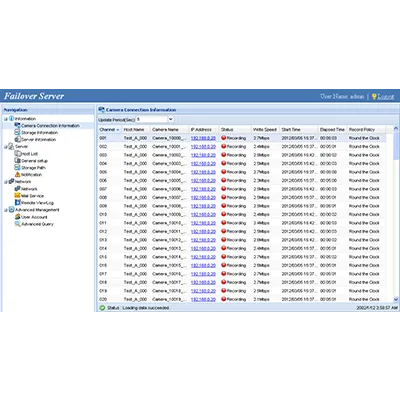Select channel 009 row number cell
Viewport: 400px width, 400px height.
tap(103, 206)
